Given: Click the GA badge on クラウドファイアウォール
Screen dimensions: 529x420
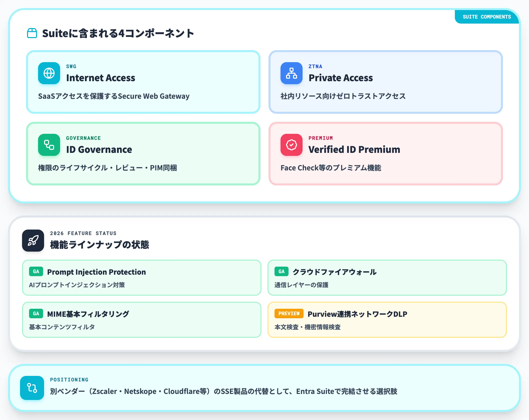Looking at the screenshot, I should (282, 271).
